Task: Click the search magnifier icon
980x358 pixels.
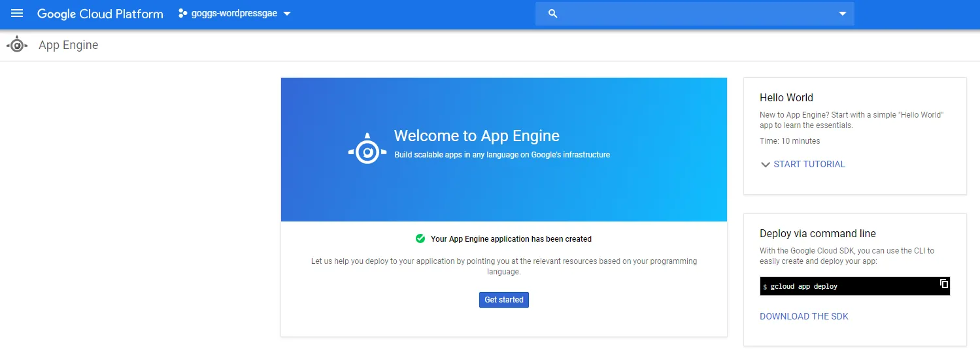Action: (552, 14)
